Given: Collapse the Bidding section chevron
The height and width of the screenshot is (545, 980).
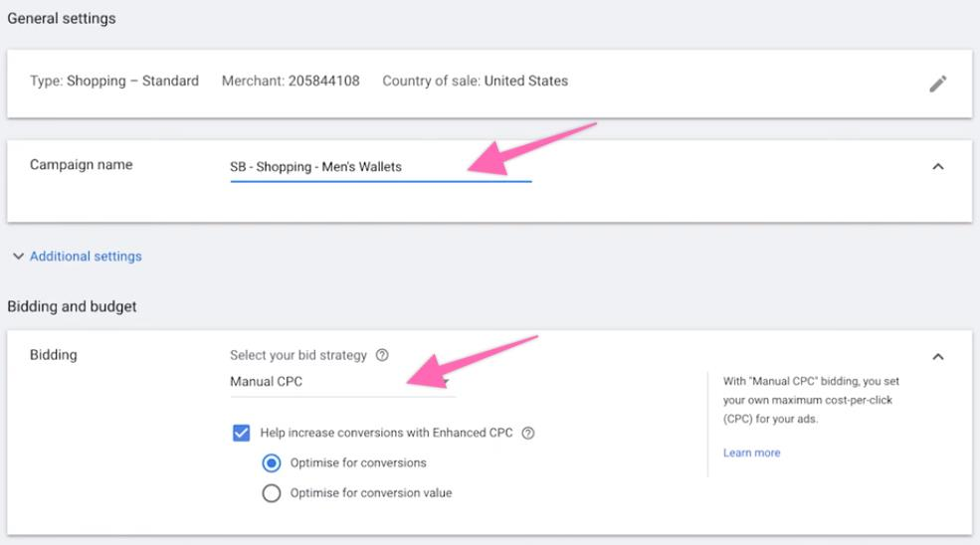Looking at the screenshot, I should coord(937,356).
